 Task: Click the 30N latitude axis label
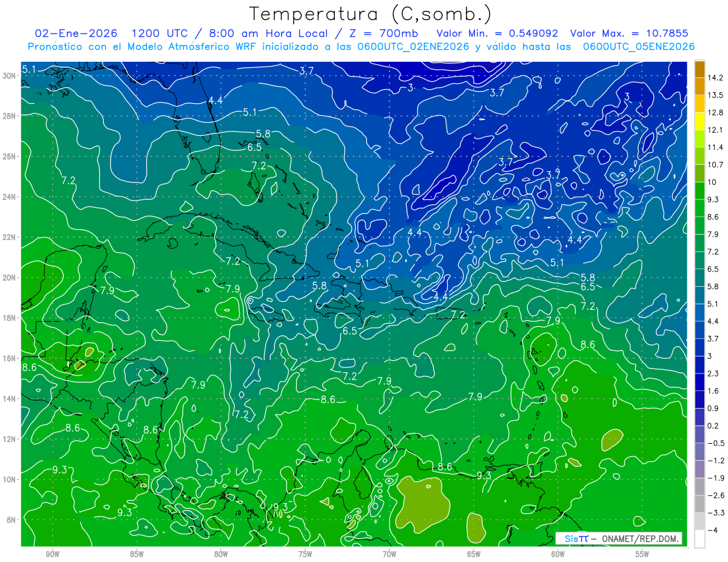[x=10, y=75]
